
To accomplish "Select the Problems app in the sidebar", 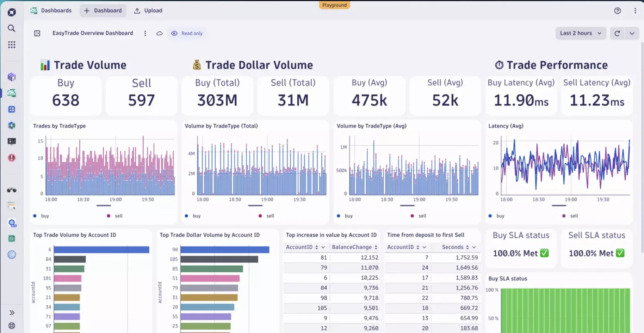I will (x=12, y=158).
